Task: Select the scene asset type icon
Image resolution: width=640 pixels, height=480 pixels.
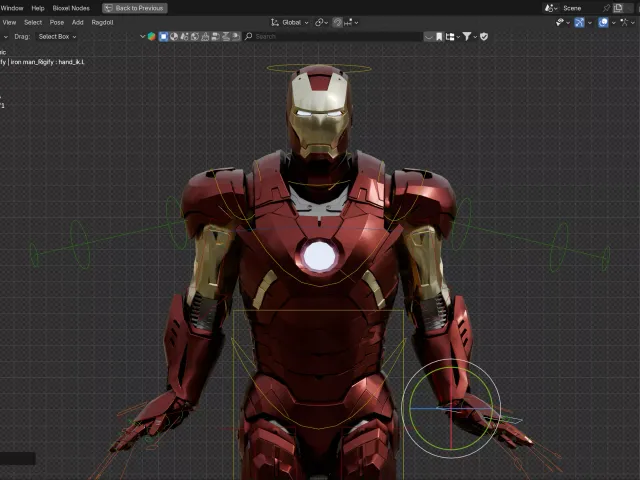Action: pyautogui.click(x=184, y=36)
